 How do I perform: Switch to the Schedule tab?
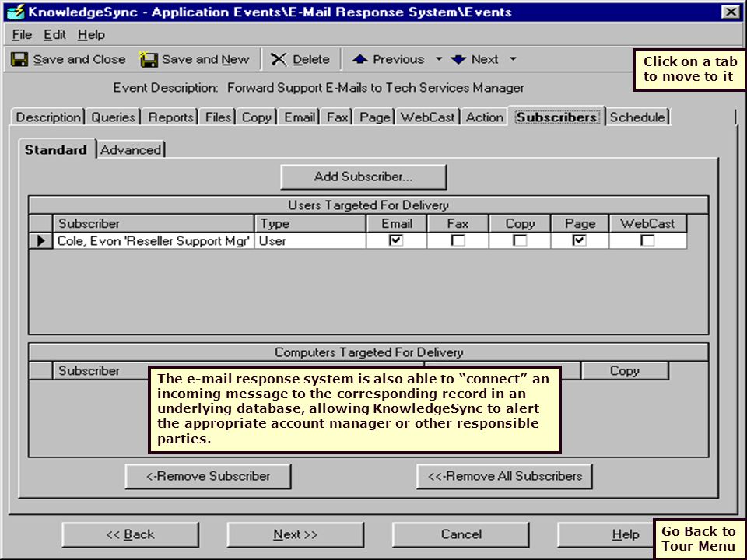[637, 117]
